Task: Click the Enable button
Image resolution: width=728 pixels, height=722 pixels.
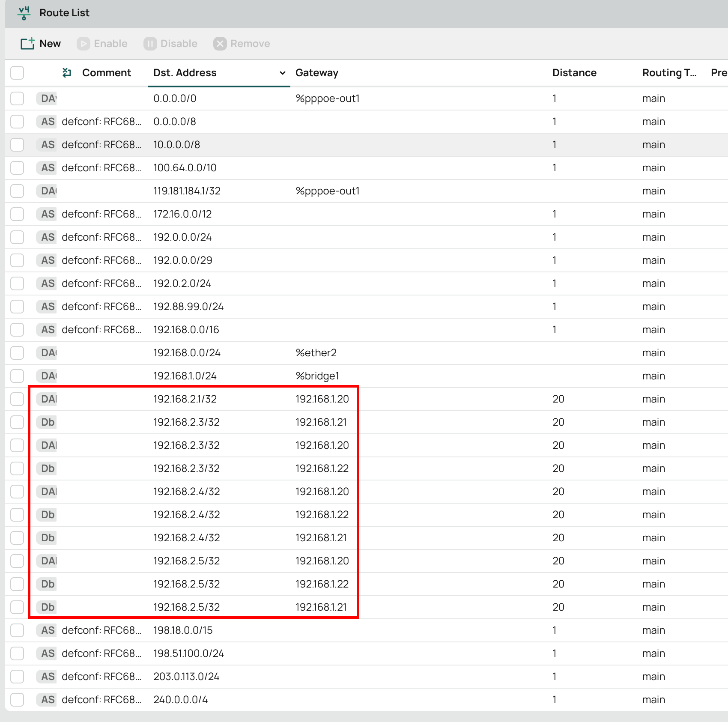Action: coord(102,44)
